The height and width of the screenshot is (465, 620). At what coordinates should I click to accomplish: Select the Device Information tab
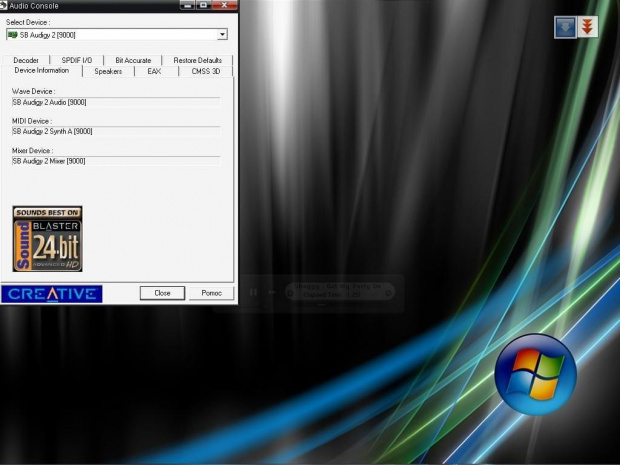42,70
